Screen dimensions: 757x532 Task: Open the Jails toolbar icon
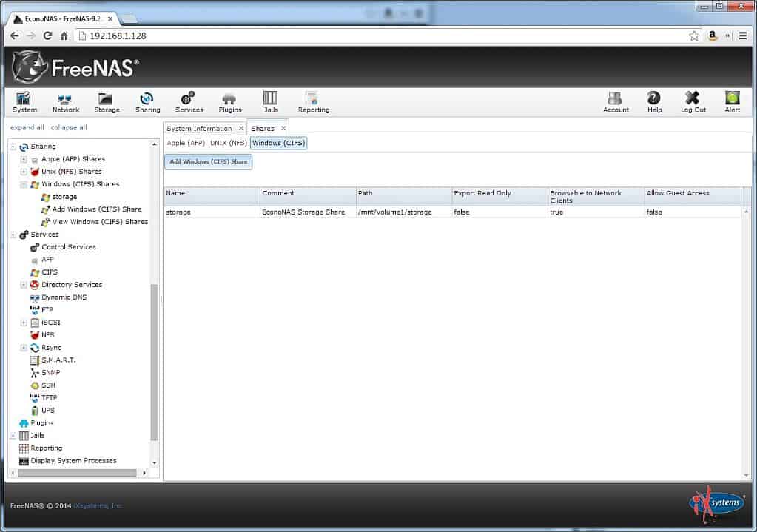[x=270, y=102]
